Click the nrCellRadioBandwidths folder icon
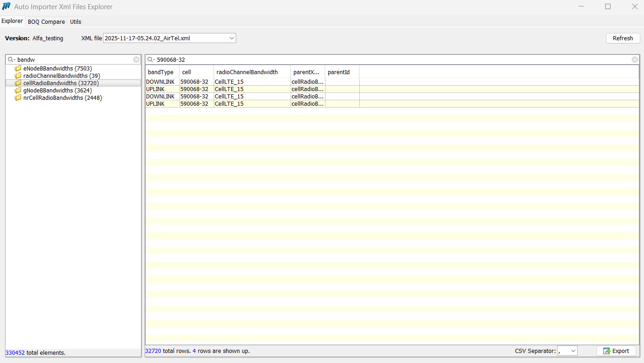 (x=18, y=98)
